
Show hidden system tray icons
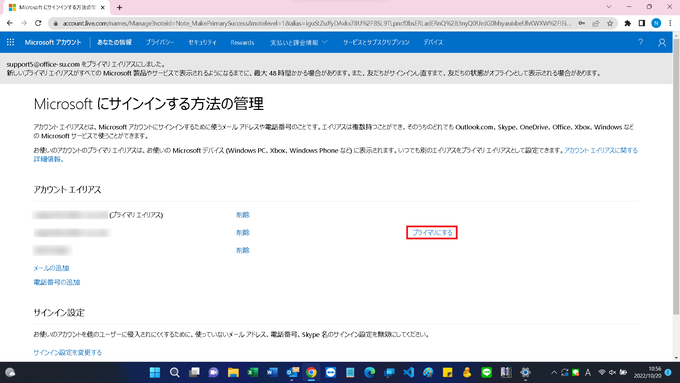[554, 372]
